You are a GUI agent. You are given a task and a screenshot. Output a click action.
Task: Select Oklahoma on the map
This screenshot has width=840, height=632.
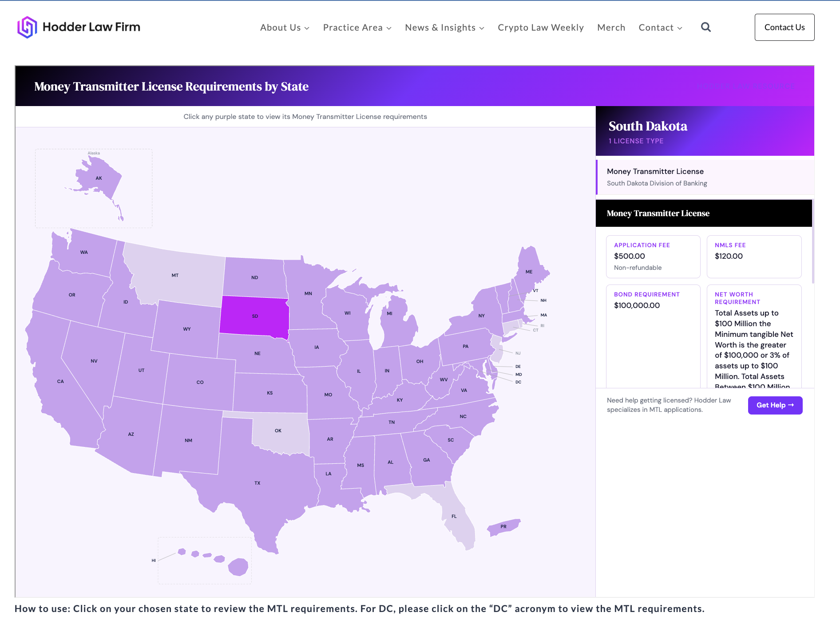click(278, 431)
